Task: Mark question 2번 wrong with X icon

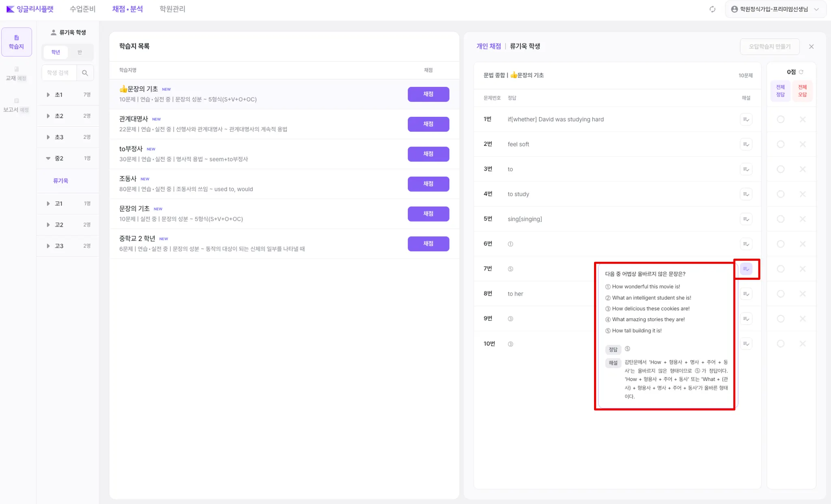Action: point(803,144)
